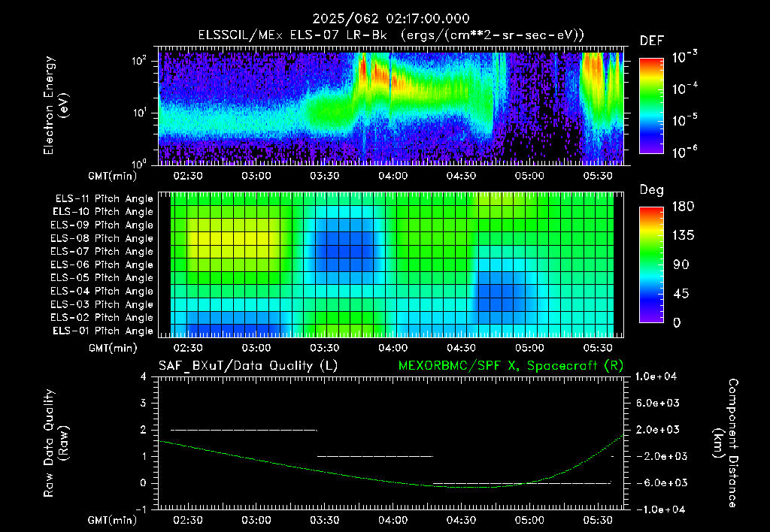
Task: Click the 05:30 tick label under the spectrogram
Action: tap(598, 176)
